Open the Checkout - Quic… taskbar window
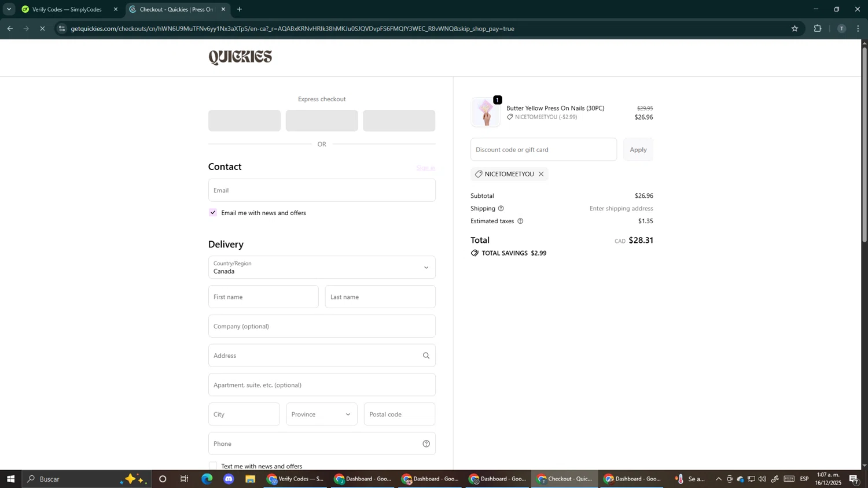868x488 pixels. [x=565, y=479]
